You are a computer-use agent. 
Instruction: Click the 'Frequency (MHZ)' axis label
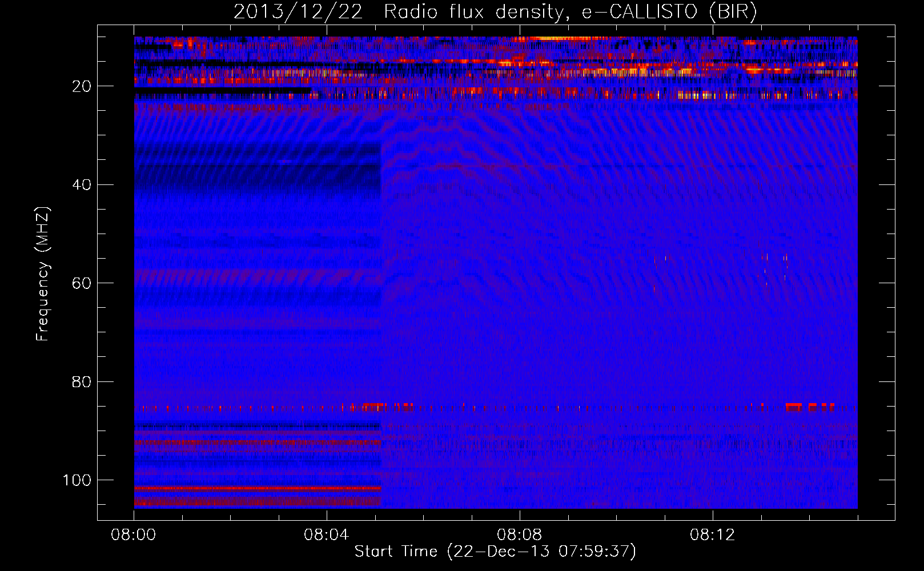pyautogui.click(x=43, y=274)
